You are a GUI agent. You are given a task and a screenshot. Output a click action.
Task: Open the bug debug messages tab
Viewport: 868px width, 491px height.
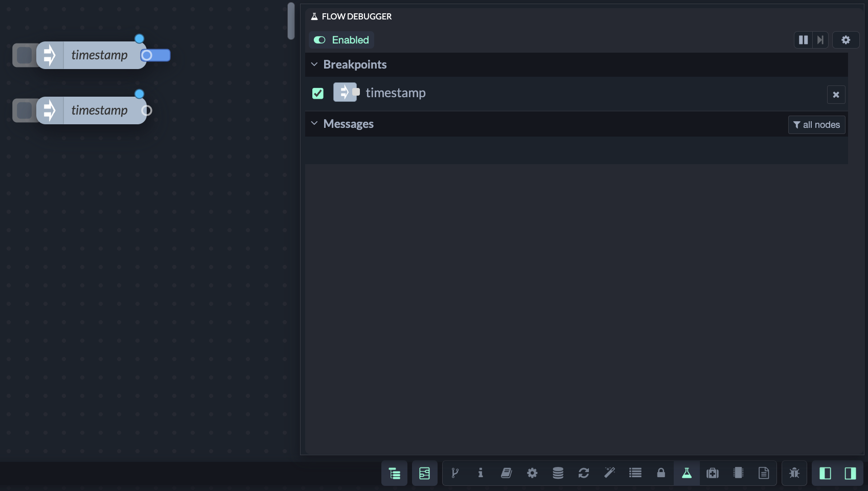(x=794, y=473)
